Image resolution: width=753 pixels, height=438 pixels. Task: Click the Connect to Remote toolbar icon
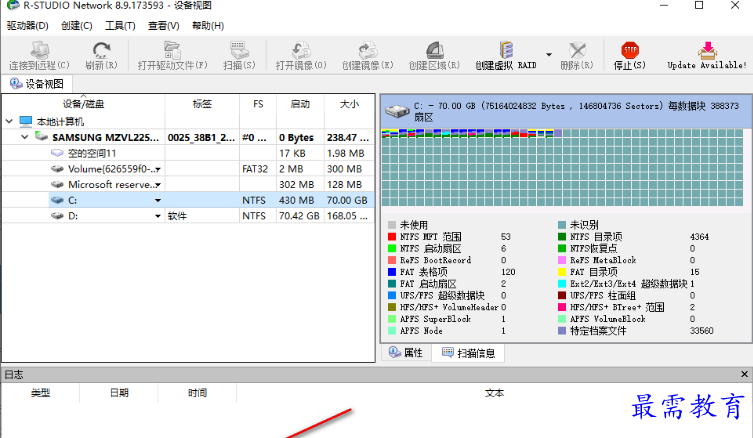pos(39,50)
